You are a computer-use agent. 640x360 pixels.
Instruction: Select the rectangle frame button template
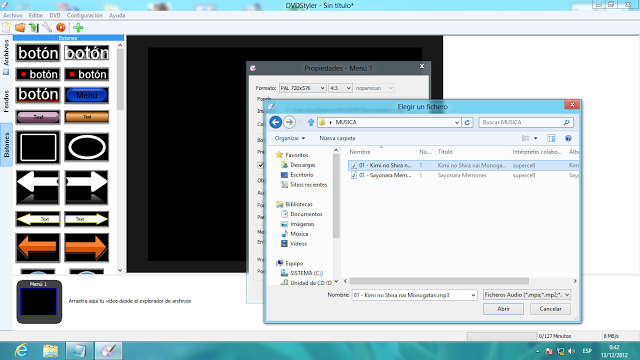click(38, 147)
